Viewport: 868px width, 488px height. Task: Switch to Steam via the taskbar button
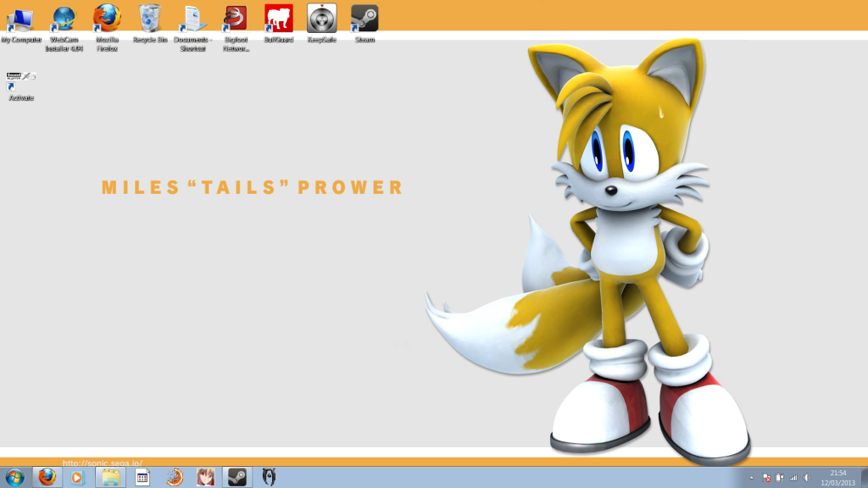tap(237, 477)
